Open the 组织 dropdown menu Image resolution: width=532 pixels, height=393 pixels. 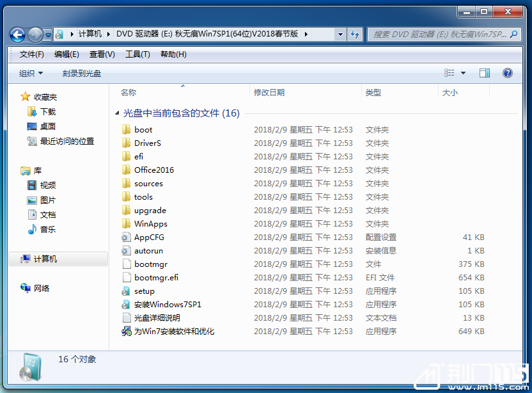31,74
